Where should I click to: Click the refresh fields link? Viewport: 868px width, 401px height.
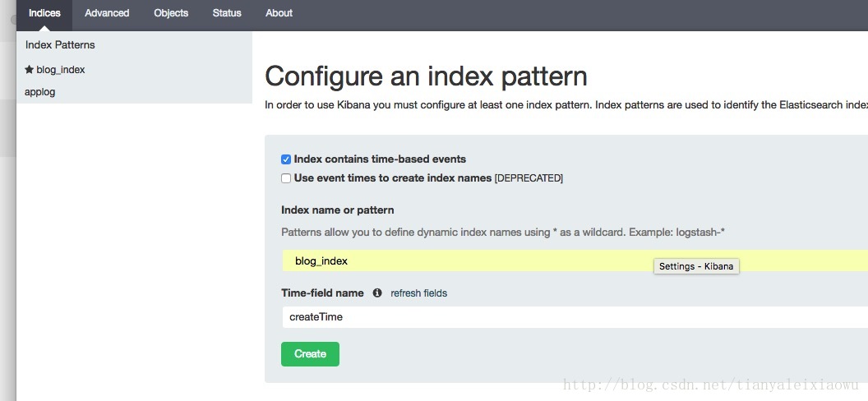[418, 293]
